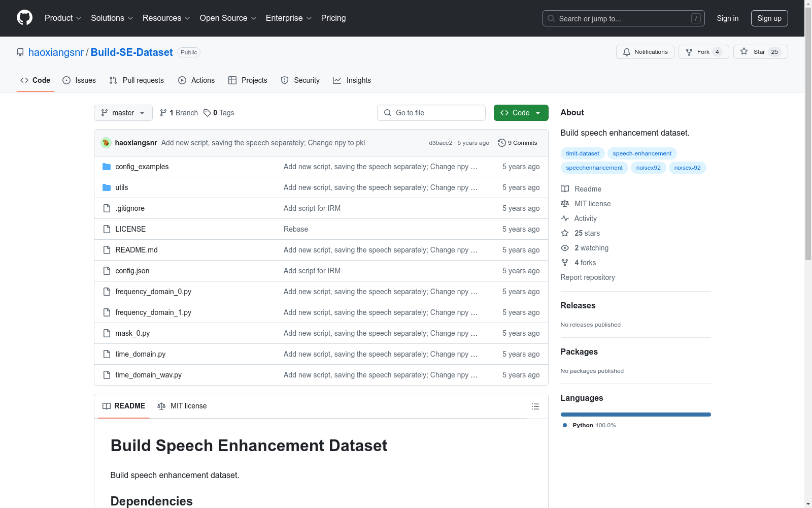Screen dimensions: 812x508
Task: Click the search magnifier in the header
Action: coord(551,18)
